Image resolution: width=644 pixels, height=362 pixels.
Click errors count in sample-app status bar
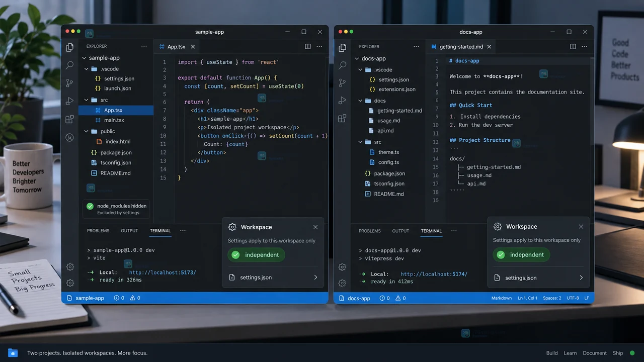(x=119, y=298)
